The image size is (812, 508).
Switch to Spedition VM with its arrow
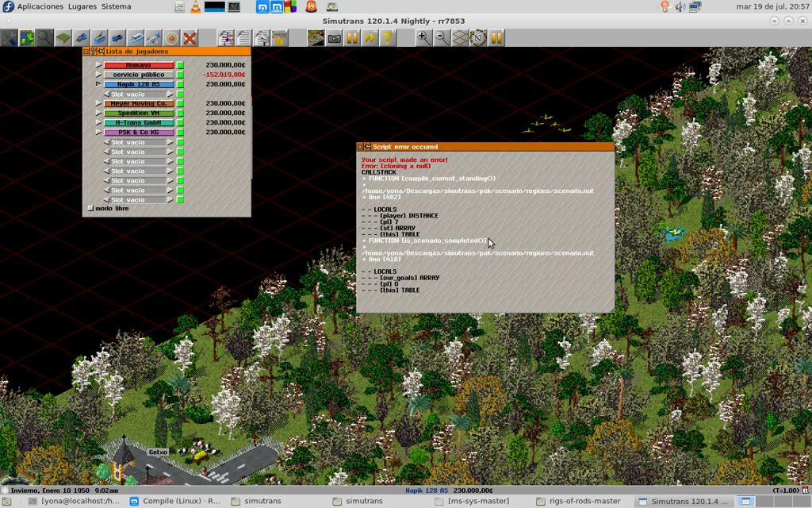[x=98, y=113]
